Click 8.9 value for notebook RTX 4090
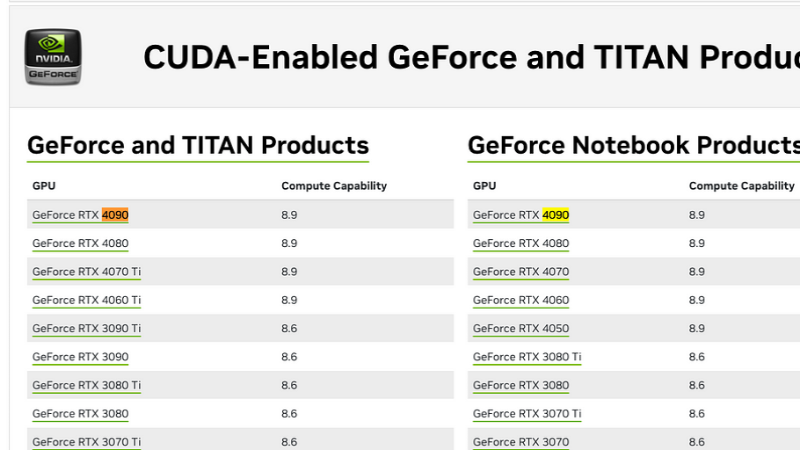The width and height of the screenshot is (800, 450). (x=697, y=215)
